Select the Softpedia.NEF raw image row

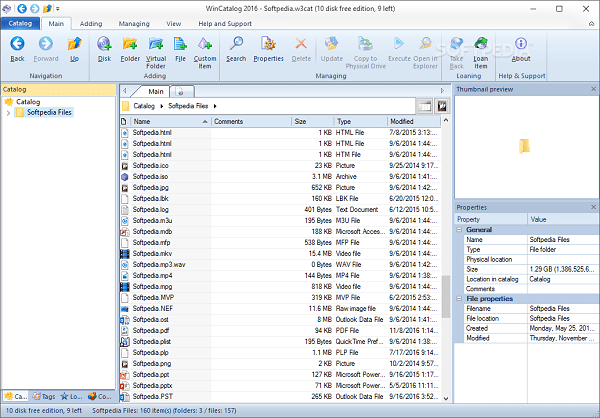(280, 309)
